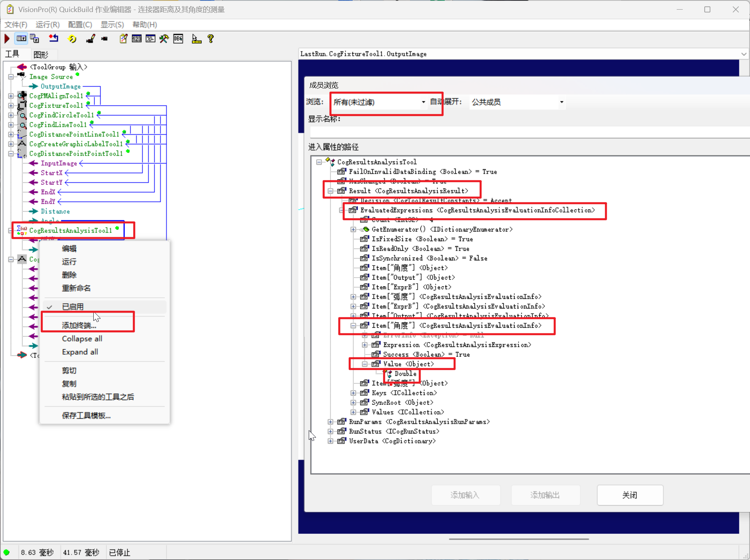Collapse the Value <Object> node
The height and width of the screenshot is (560, 750).
(364, 364)
